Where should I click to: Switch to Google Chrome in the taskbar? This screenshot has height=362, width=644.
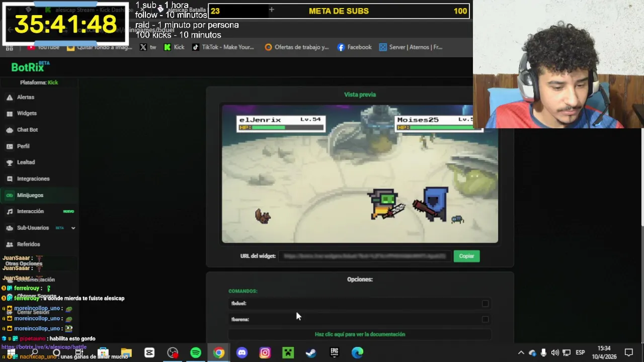(219, 353)
